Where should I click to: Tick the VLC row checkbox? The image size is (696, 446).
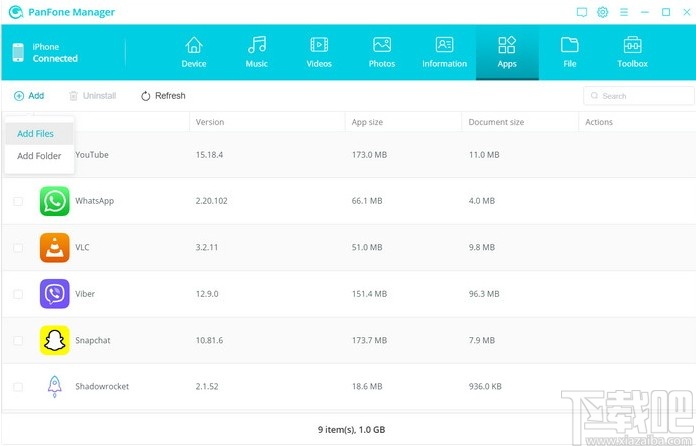pos(18,247)
